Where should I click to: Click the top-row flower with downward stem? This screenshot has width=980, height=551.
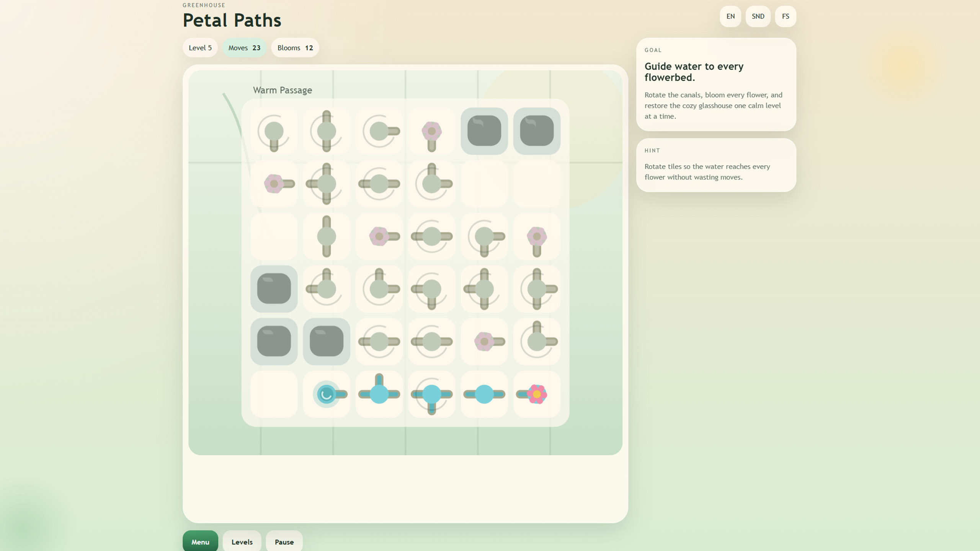(x=432, y=131)
